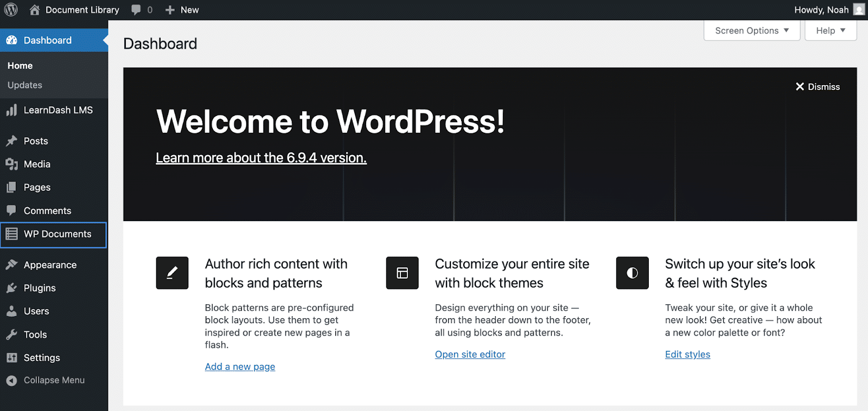Viewport: 868px width, 411px height.
Task: Click the Collapse Menu text
Action: 54,380
